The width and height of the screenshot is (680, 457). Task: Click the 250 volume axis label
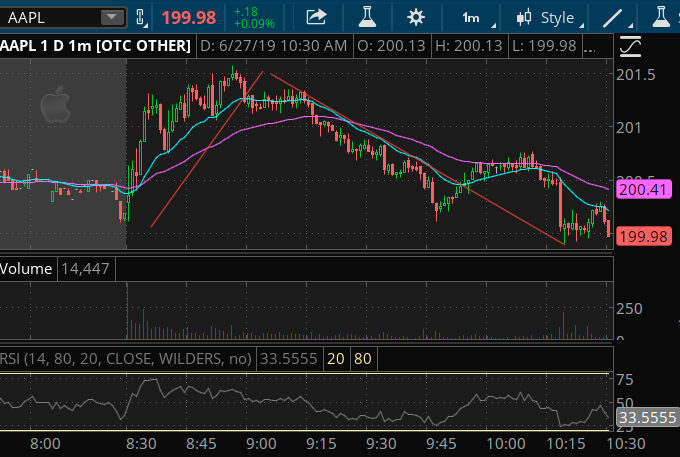point(629,309)
